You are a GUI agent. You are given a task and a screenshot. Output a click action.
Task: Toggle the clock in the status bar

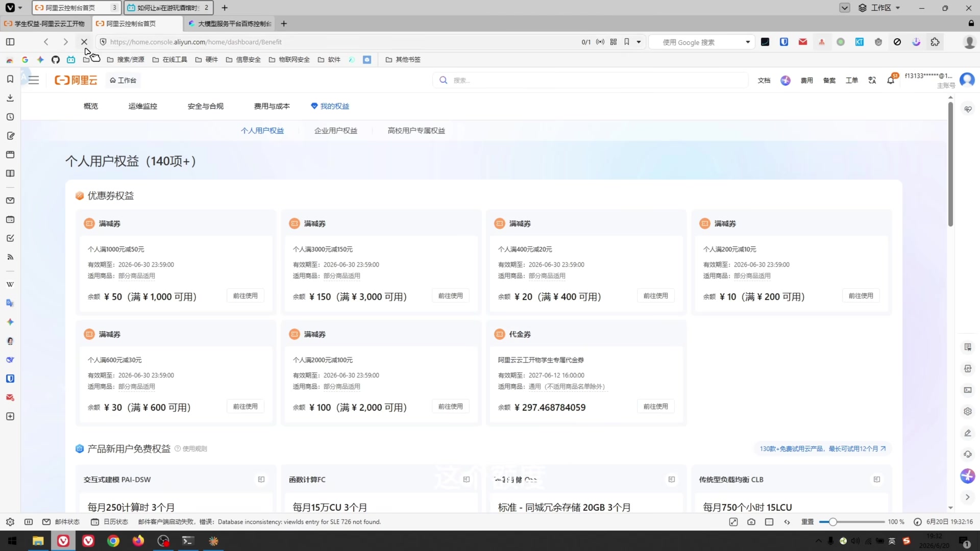(x=917, y=522)
